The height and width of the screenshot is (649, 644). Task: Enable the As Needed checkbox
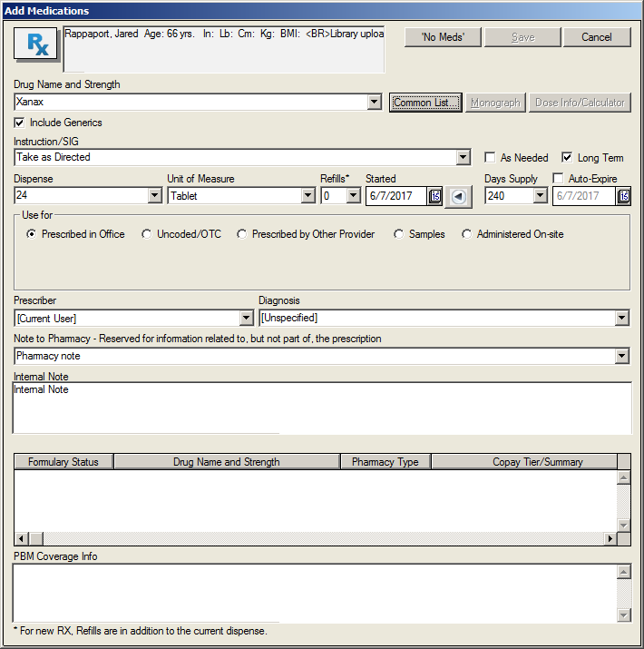click(490, 157)
